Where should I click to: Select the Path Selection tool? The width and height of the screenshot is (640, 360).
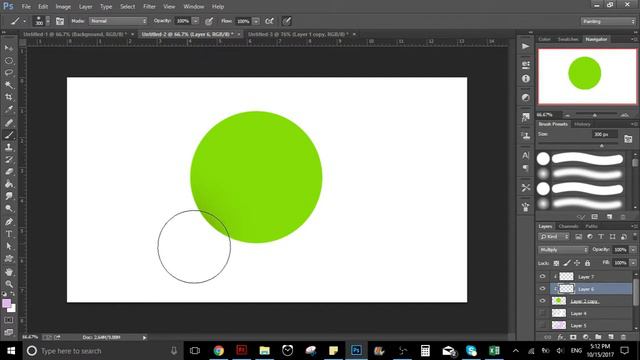tap(9, 246)
